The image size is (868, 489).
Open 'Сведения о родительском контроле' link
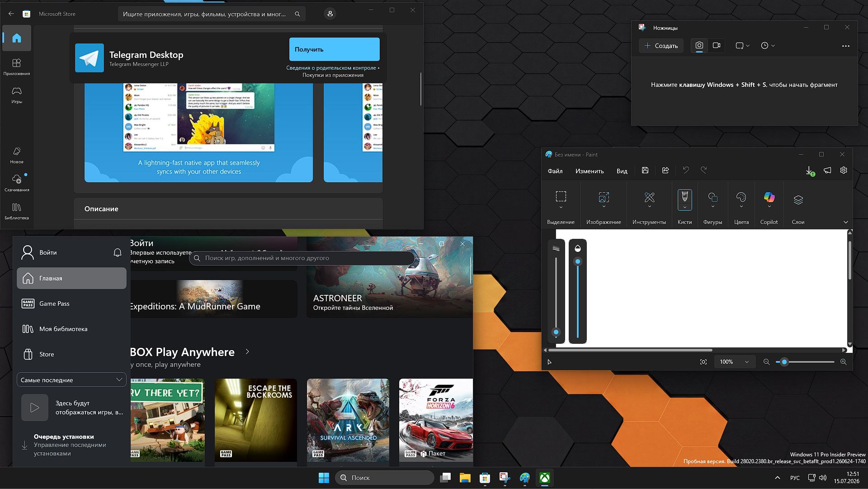pos(331,68)
